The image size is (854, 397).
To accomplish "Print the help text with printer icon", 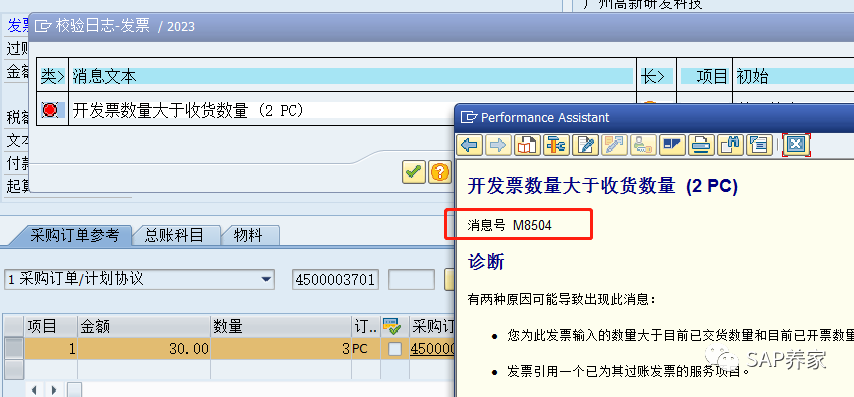I will [700, 145].
